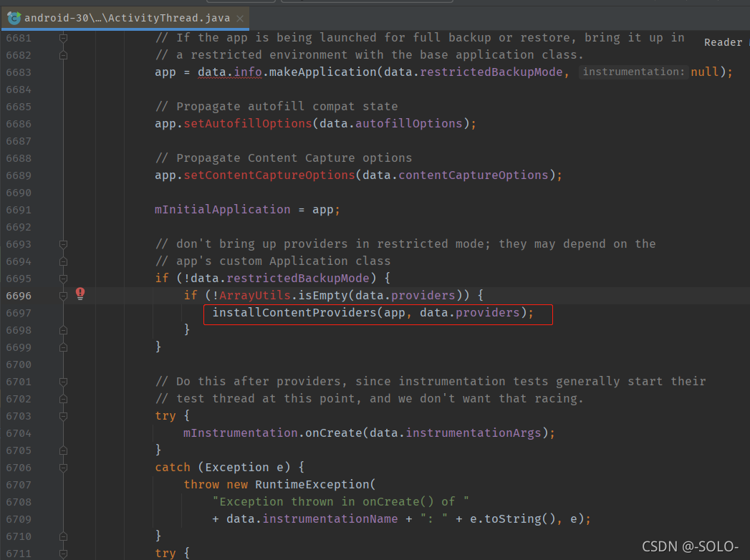Click the "Exception thrown in onCreate() of " string

(340, 502)
